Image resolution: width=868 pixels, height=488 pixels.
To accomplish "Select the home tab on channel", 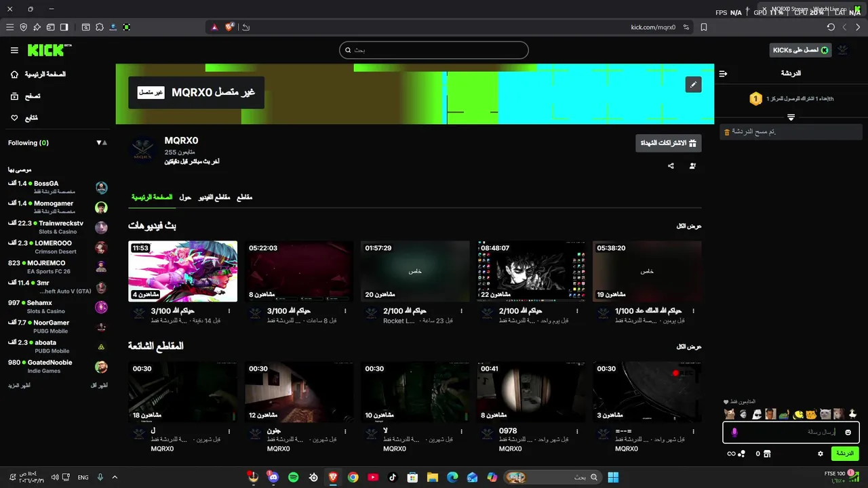I will coord(152,197).
